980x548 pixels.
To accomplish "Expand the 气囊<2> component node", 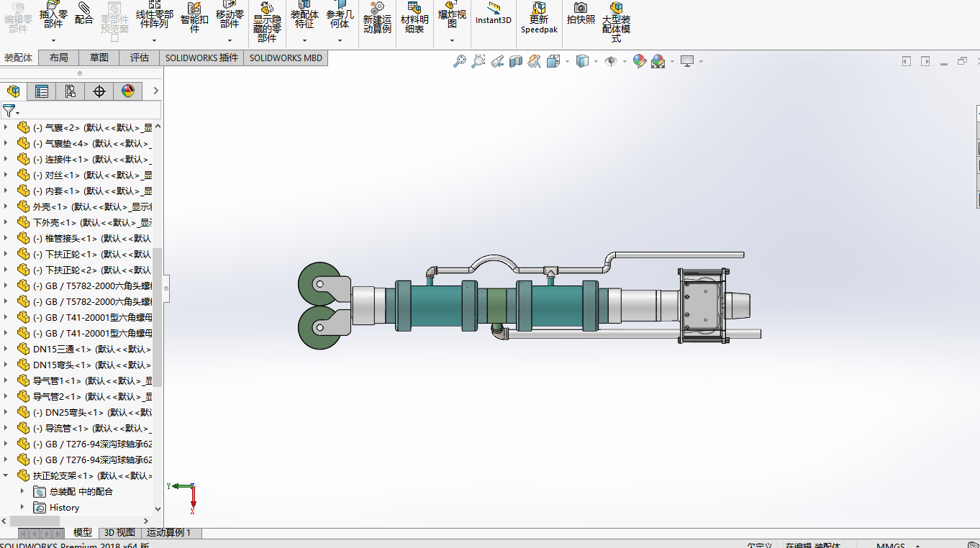I will coord(6,127).
